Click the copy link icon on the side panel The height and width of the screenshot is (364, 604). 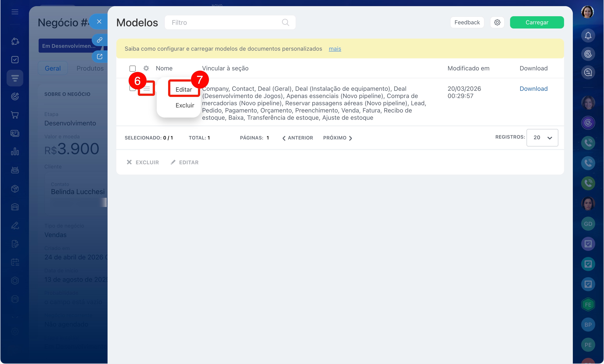(x=99, y=40)
